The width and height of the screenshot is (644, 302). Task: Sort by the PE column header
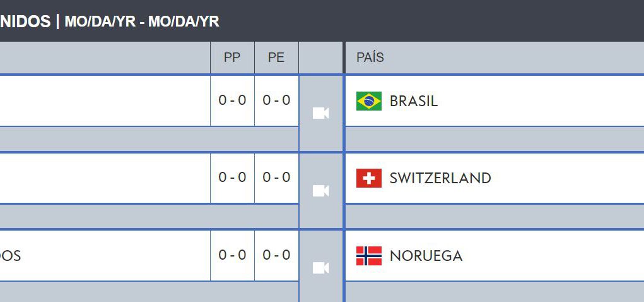click(276, 57)
